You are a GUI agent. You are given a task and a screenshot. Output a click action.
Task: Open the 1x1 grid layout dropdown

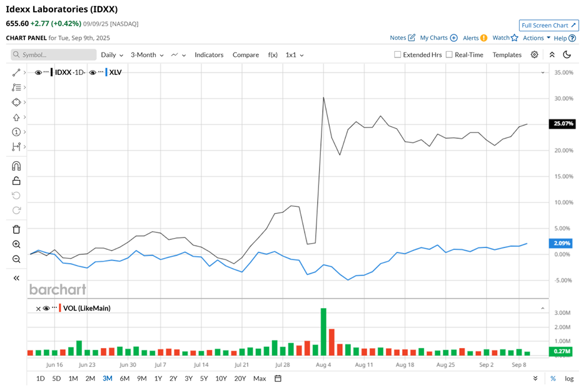(295, 55)
